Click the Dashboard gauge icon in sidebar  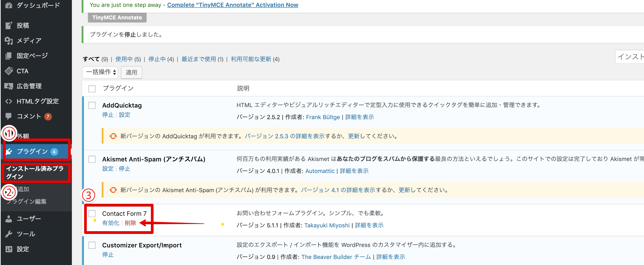pos(9,5)
